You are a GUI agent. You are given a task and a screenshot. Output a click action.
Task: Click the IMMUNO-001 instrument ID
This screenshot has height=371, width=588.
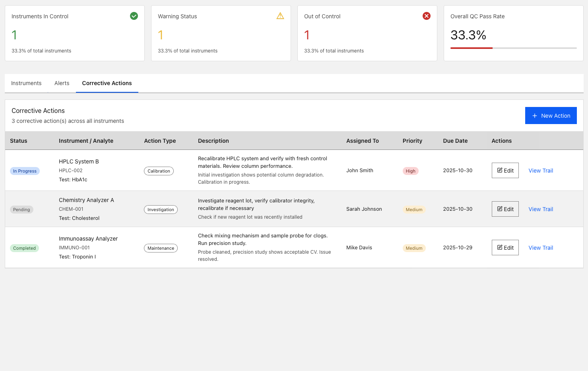(x=74, y=248)
